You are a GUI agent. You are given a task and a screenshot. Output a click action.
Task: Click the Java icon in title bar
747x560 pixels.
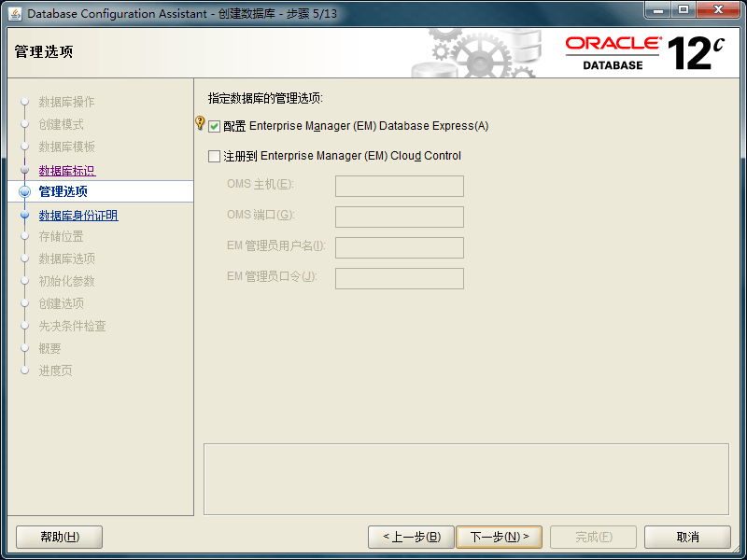coord(15,13)
